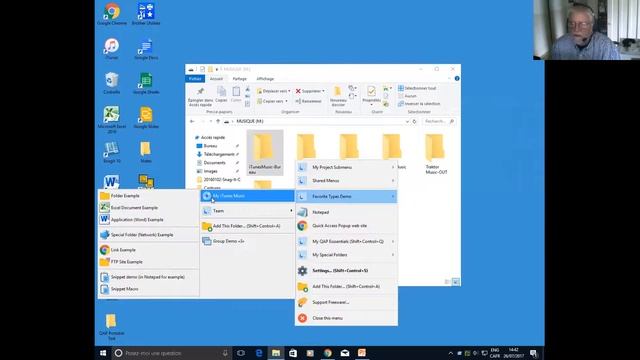Viewport: 640px width, 360px height.
Task: Select the iTunesMusic-Bureau folder
Action: [265, 153]
